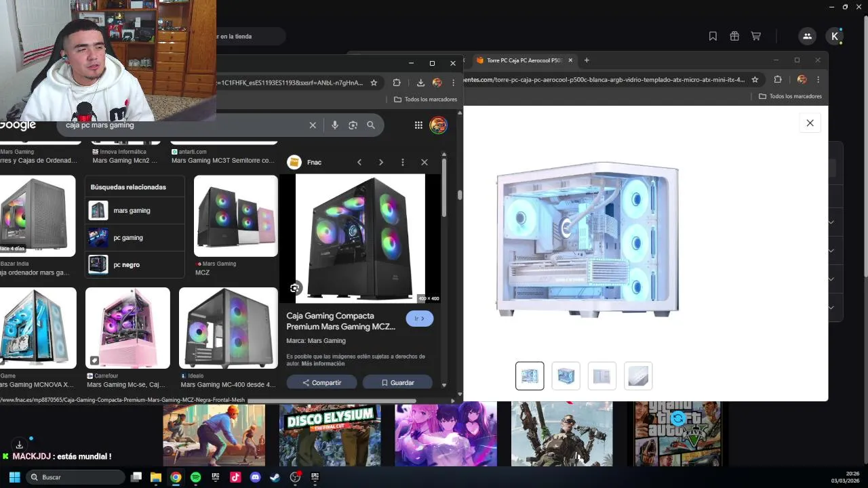This screenshot has width=868, height=488.
Task: Select related search pc gaming
Action: (135, 238)
